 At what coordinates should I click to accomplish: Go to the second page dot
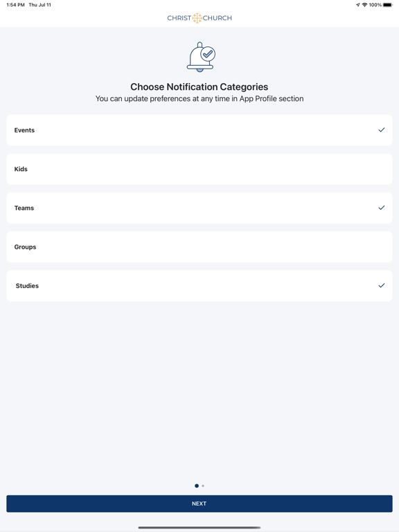point(203,486)
